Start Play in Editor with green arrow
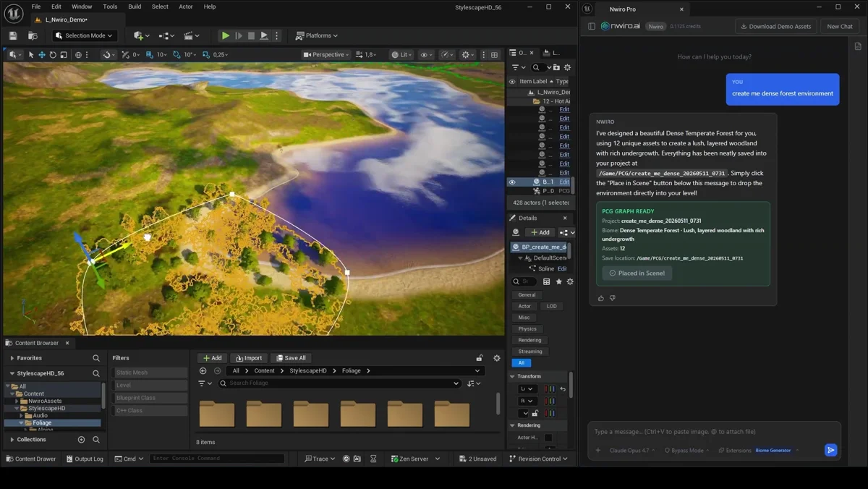This screenshot has width=868, height=489. coord(226,35)
